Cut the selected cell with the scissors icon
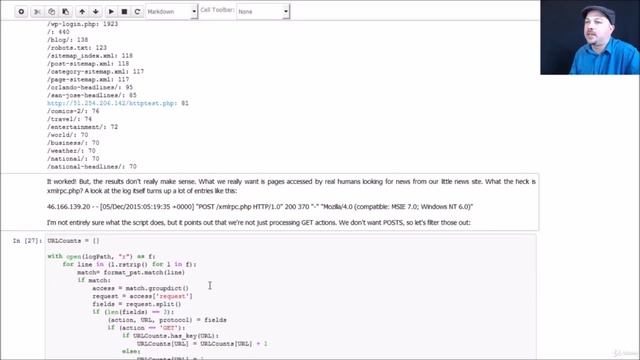 (37, 12)
